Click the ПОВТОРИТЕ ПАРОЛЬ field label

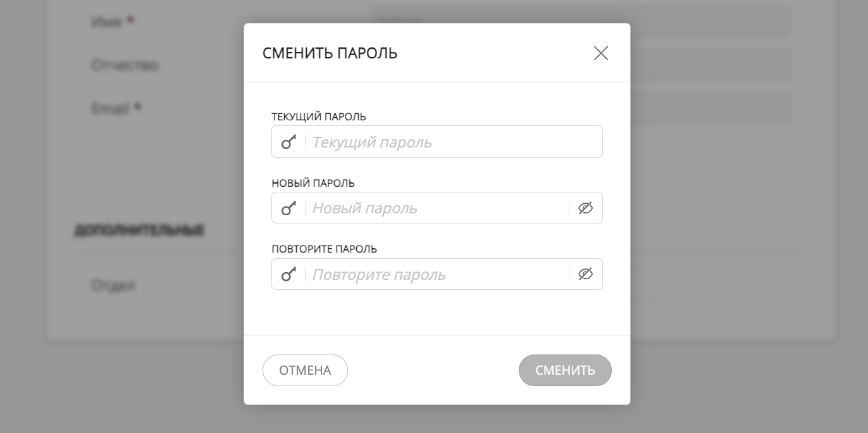[324, 249]
